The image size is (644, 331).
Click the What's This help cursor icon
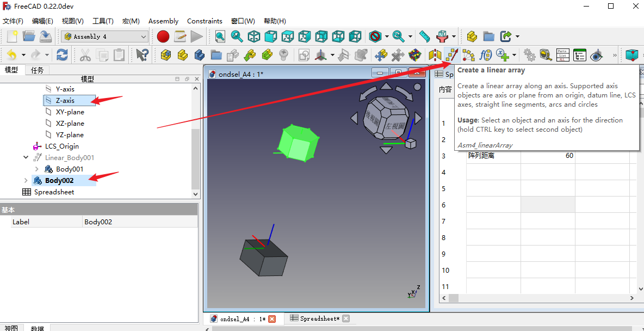tap(143, 55)
